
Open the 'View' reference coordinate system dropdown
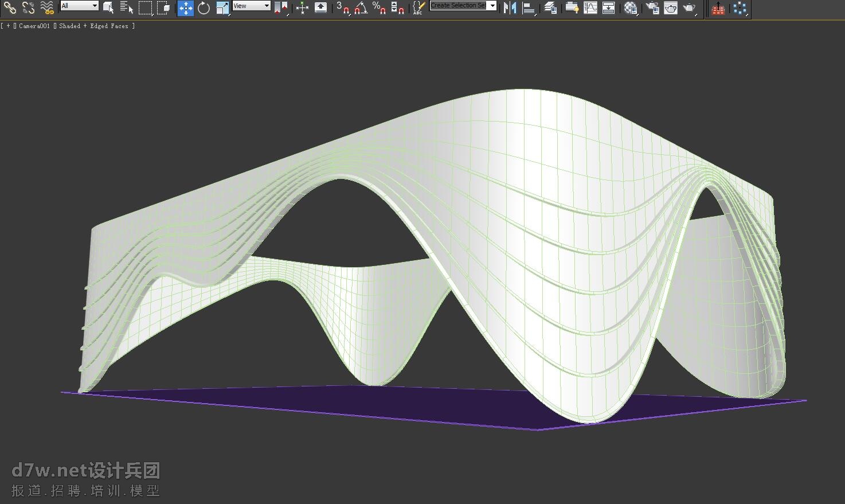pos(251,6)
